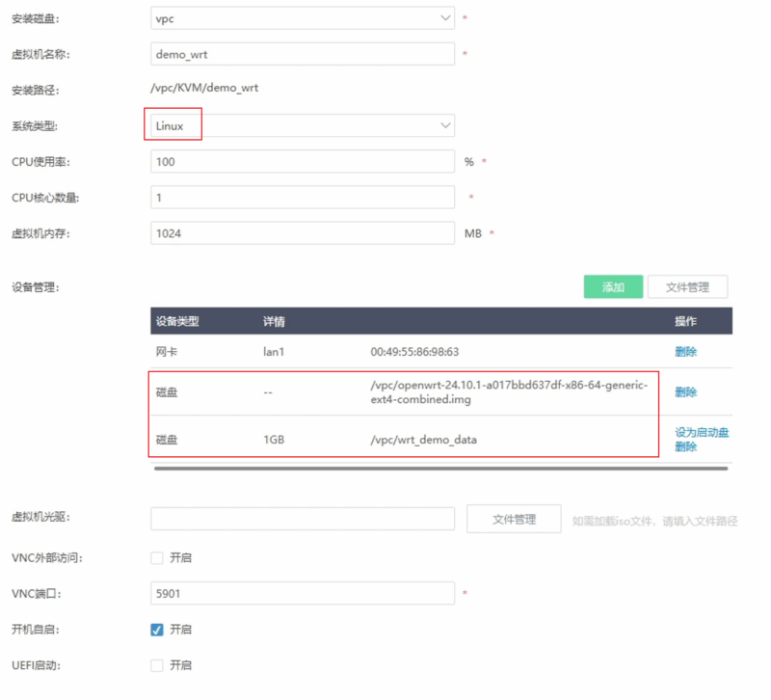Focus the CPU核心数量 field
This screenshot has width=771, height=700.
click(302, 198)
